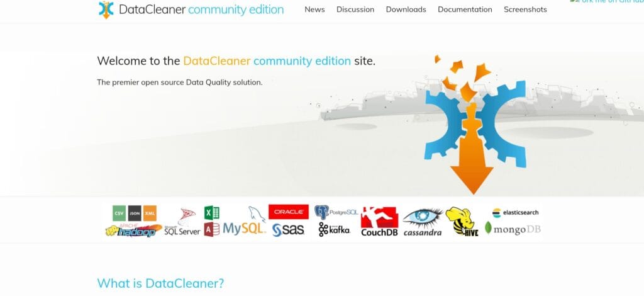Click the Apache Hadoop elephant logo
Screen dimensions: 644x296
(133, 231)
